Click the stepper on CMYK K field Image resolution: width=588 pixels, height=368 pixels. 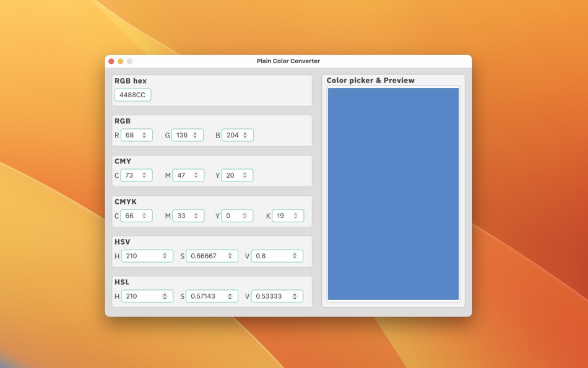coord(295,216)
